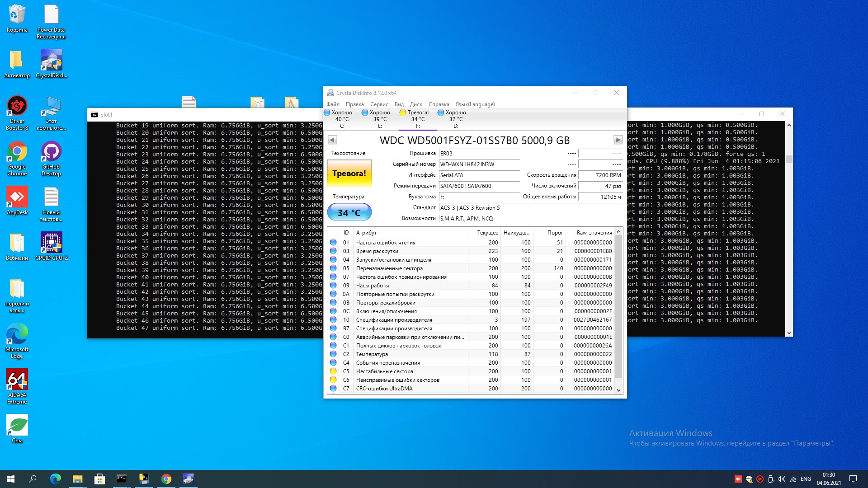Click the yellow Тревога! health status button
This screenshot has height=488, width=868.
349,174
